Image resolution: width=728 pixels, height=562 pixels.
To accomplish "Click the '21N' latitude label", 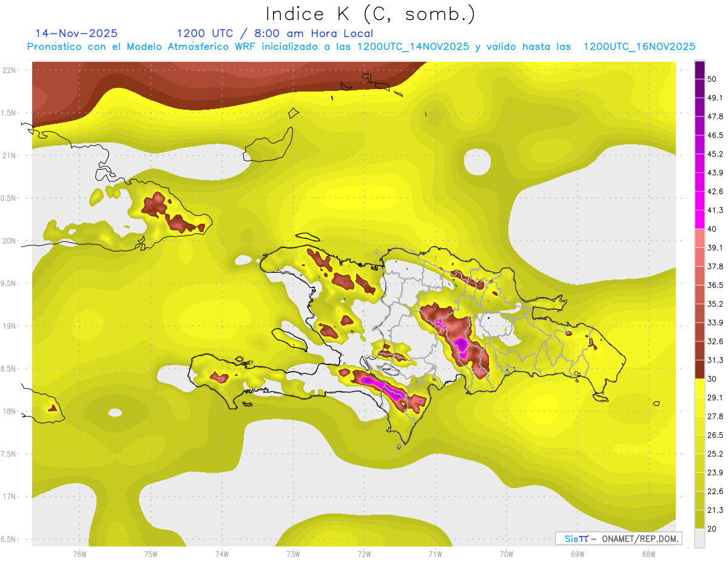I will (x=10, y=156).
